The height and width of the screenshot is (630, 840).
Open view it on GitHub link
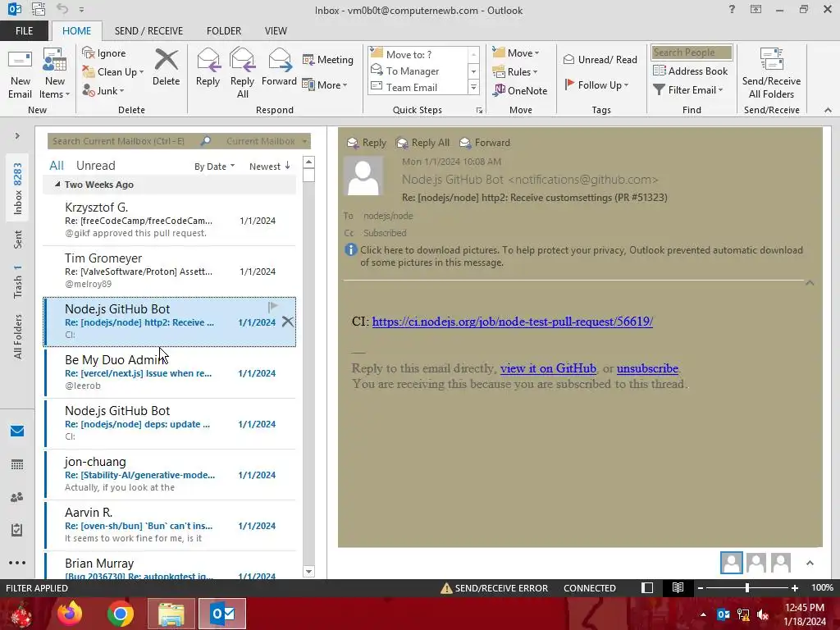[548, 368]
